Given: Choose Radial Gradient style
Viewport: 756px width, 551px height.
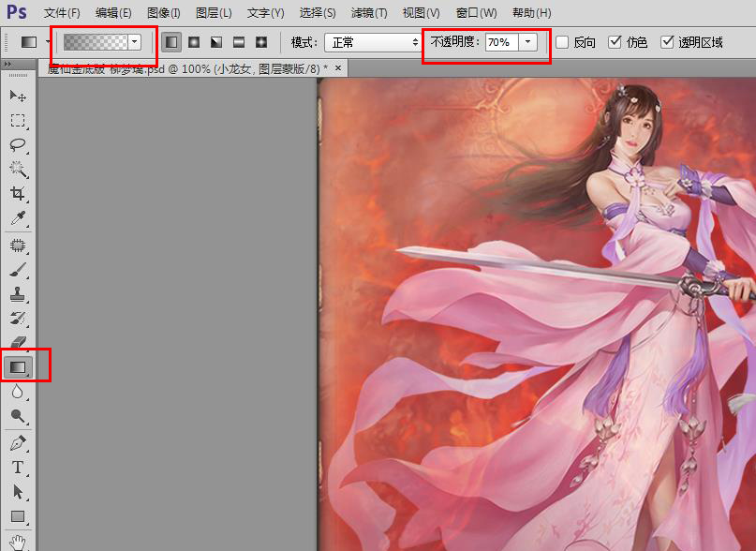Looking at the screenshot, I should 194,42.
